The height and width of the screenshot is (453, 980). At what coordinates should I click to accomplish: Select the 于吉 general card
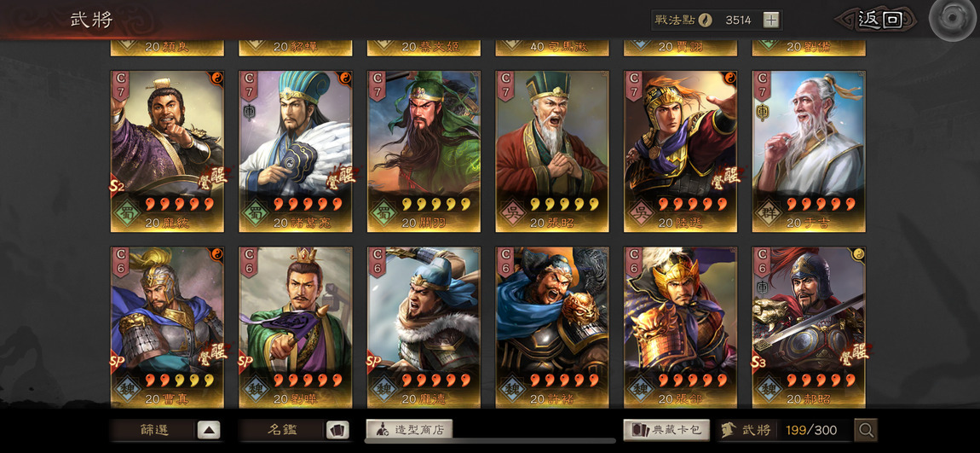(809, 151)
